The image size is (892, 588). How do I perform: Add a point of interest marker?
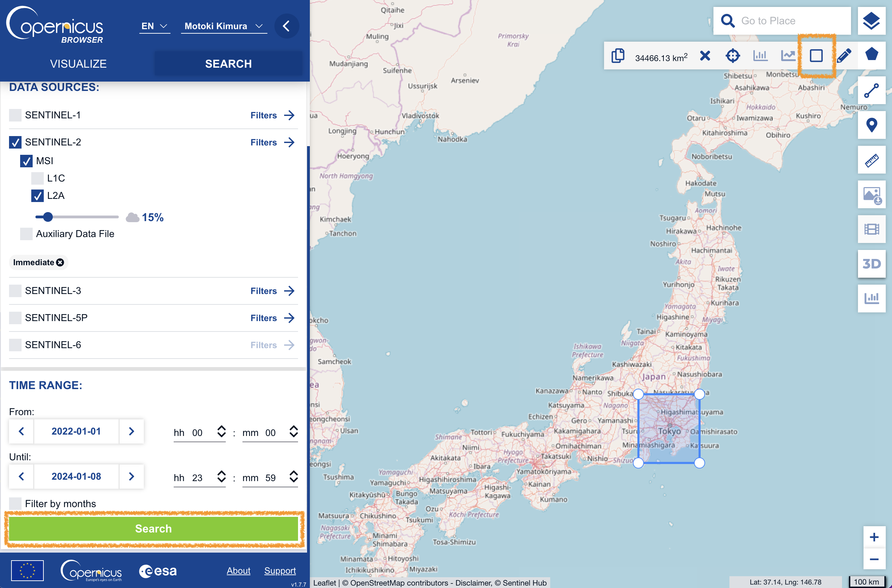pos(871,125)
